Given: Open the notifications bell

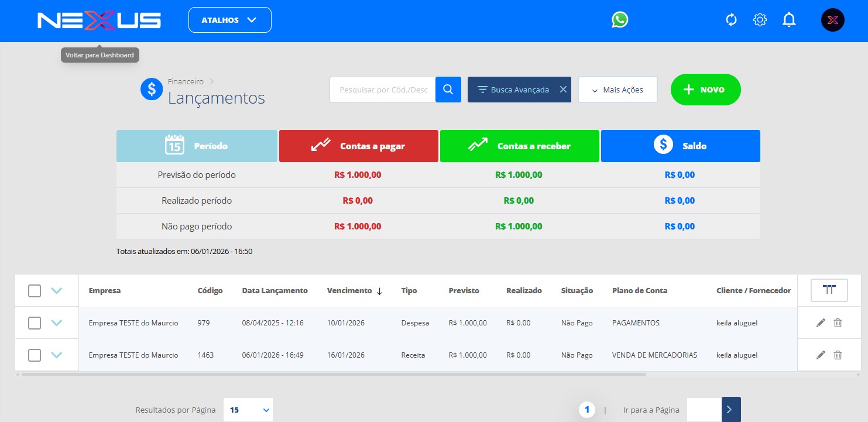Looking at the screenshot, I should click(x=789, y=20).
